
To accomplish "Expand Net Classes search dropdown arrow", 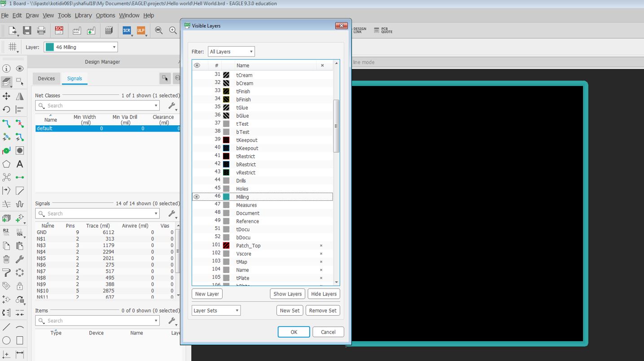I will coord(156,106).
